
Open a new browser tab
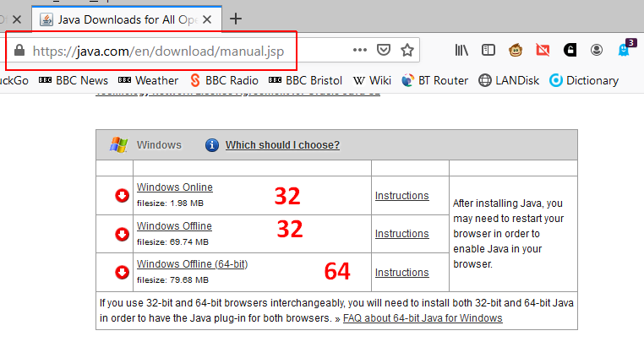point(236,18)
